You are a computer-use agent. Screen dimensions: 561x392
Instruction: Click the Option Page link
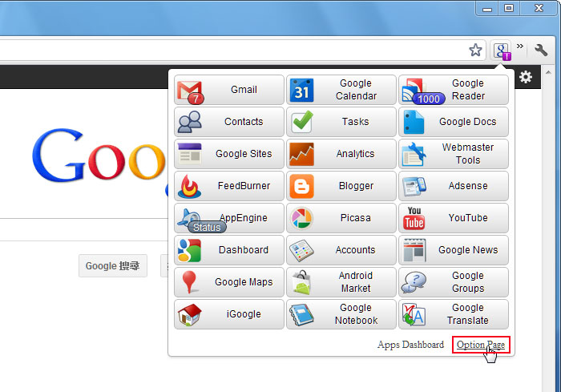click(481, 345)
